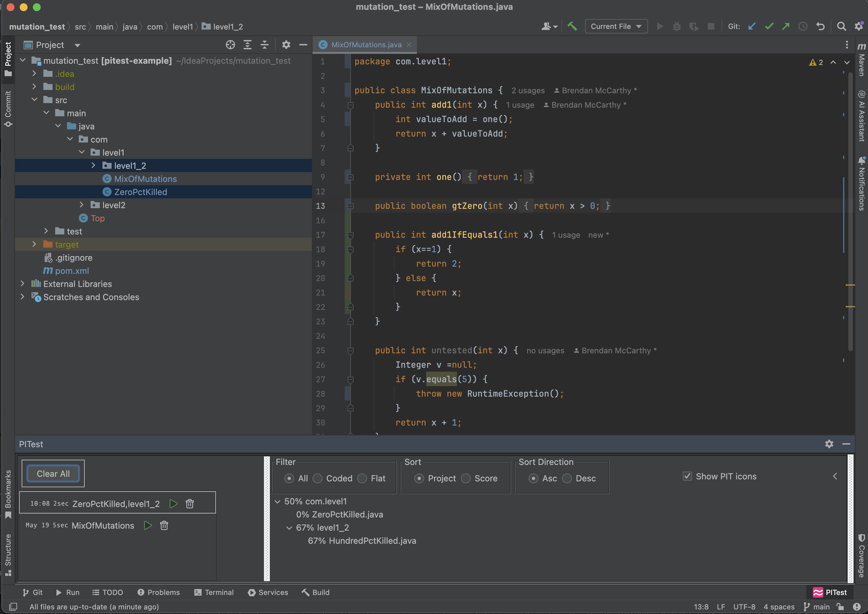Close the MixOfMutations.java tab

[x=409, y=45]
